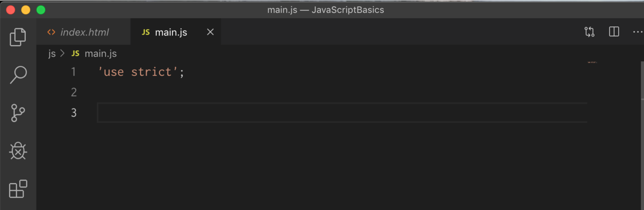Viewport: 644px width, 210px height.
Task: Close the main.js tab
Action: tap(210, 32)
